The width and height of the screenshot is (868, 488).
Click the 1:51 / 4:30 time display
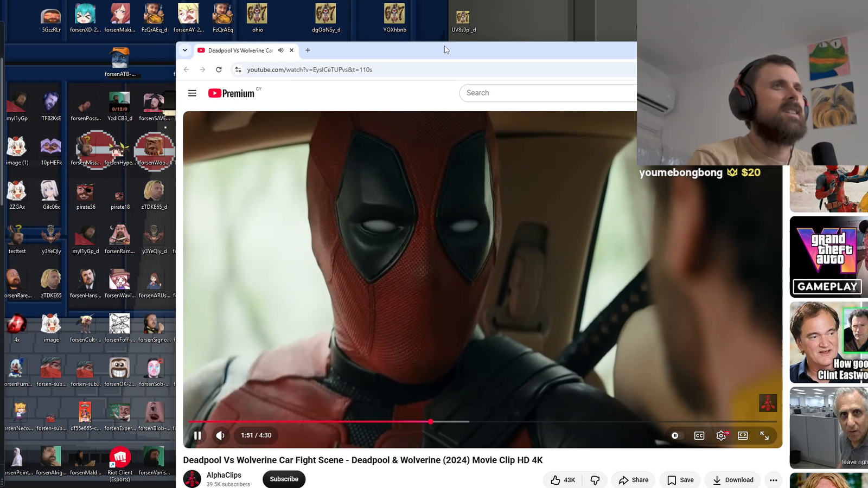click(x=256, y=435)
